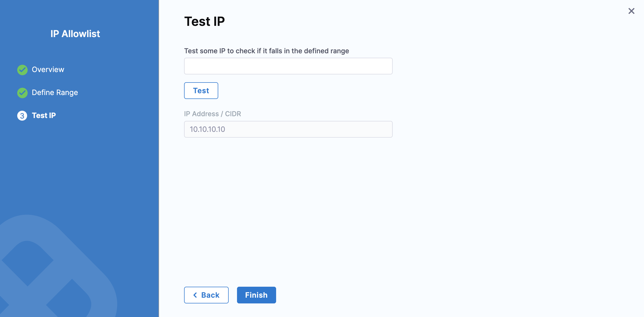Screen dimensions: 644x317
Task: Click Finish to complete the allowlist
Action: coord(256,295)
